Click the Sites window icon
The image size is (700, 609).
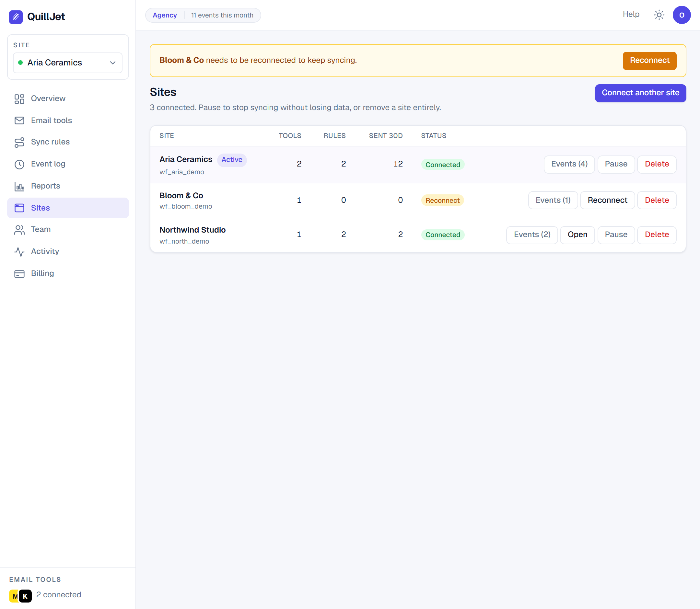[19, 208]
